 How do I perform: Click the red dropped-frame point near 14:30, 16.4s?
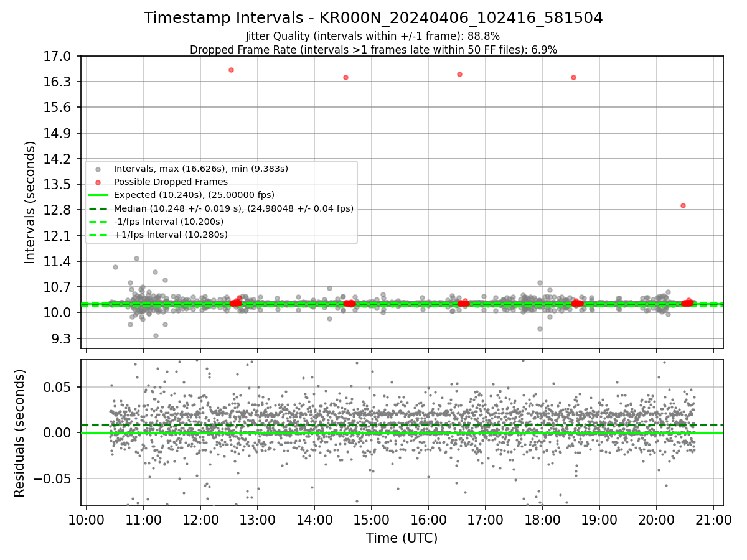345,77
